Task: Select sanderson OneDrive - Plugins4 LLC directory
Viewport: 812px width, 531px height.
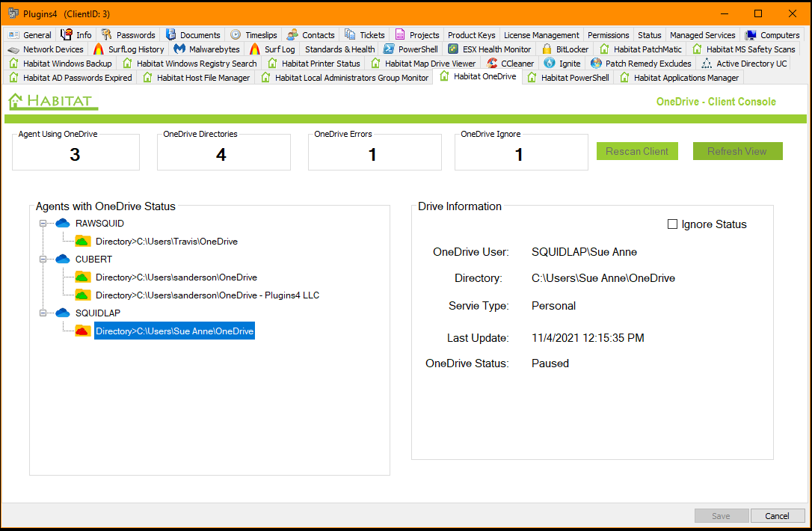Action: click(x=207, y=295)
